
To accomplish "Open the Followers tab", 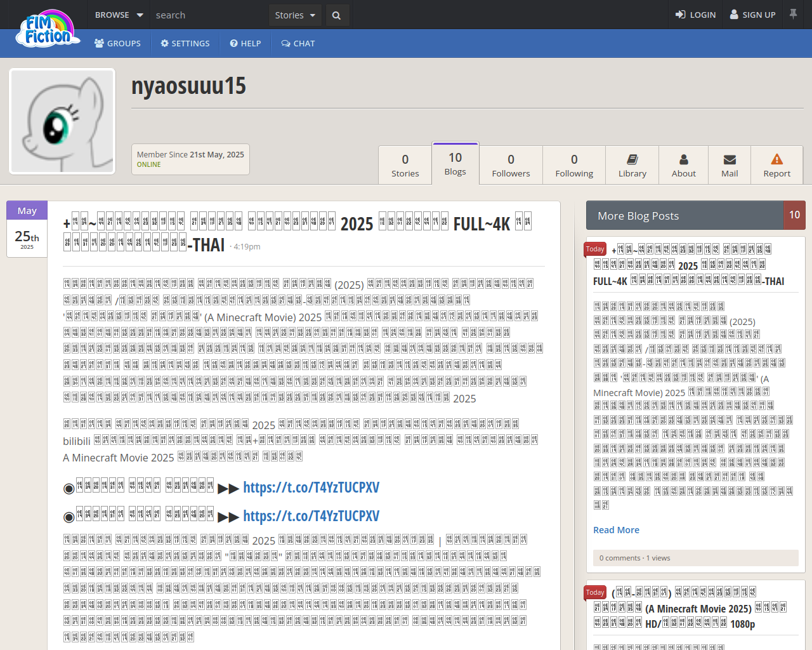I will 511,166.
